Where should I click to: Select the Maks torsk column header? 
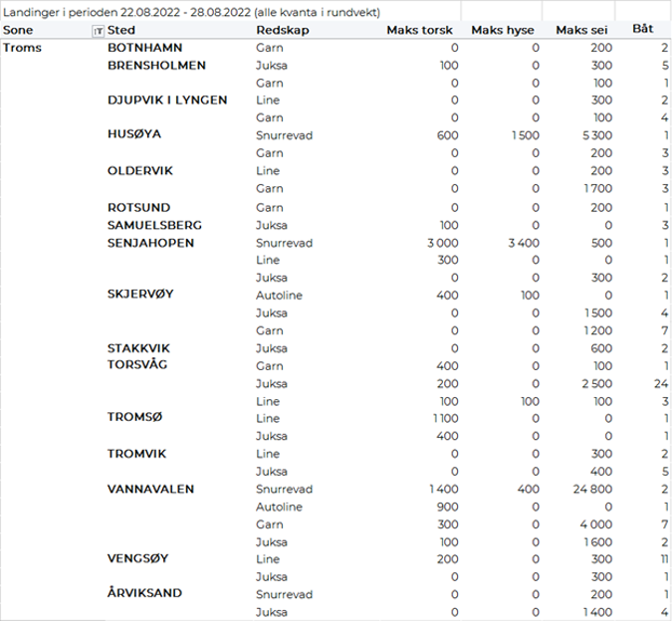419,30
